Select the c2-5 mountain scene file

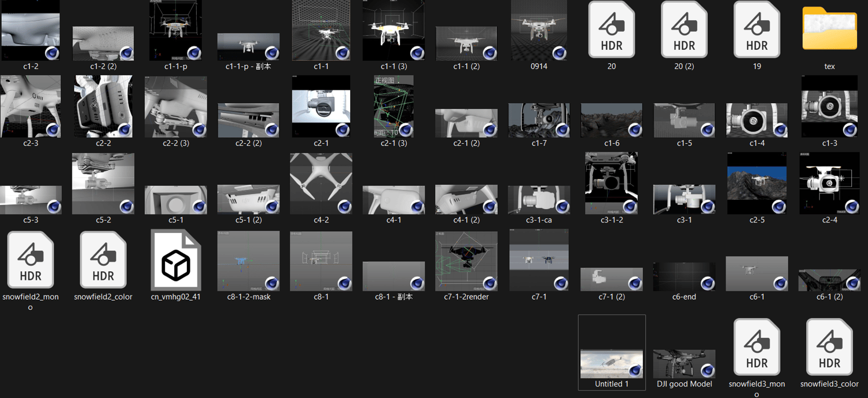[757, 183]
